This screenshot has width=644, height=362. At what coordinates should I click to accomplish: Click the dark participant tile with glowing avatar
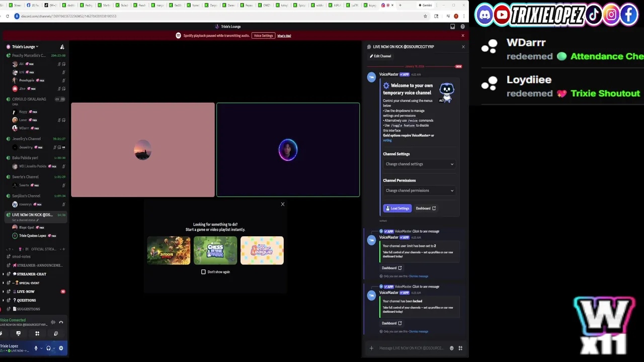pos(288,150)
